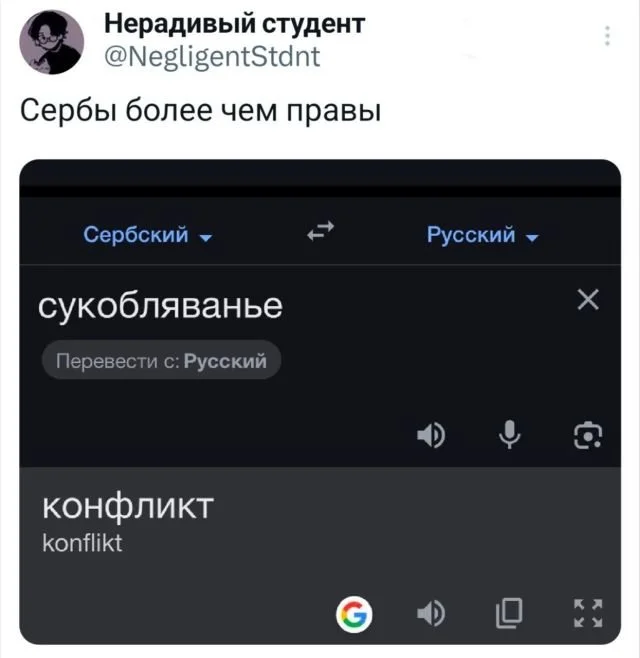Image resolution: width=640 pixels, height=658 pixels.
Task: Open the Русский target language dropdown
Action: point(482,235)
